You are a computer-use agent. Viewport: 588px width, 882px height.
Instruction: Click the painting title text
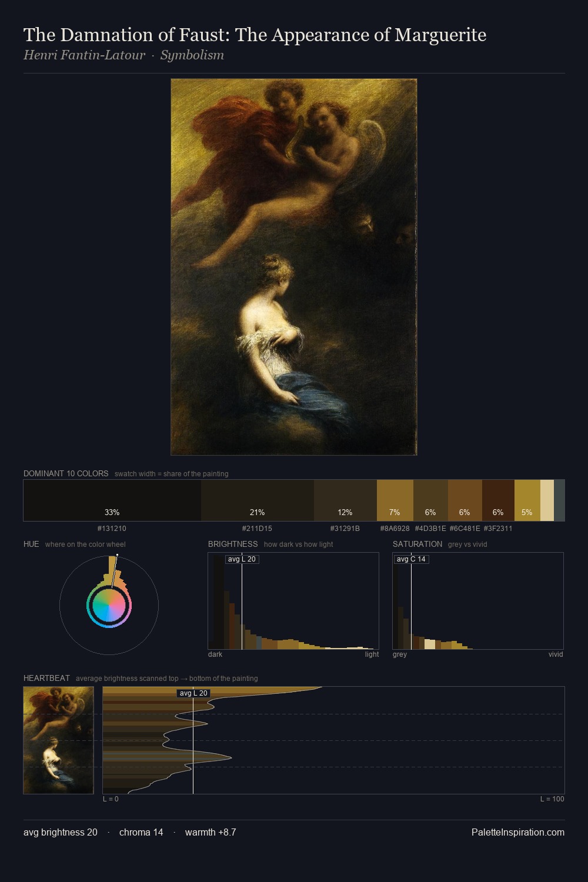coord(255,35)
